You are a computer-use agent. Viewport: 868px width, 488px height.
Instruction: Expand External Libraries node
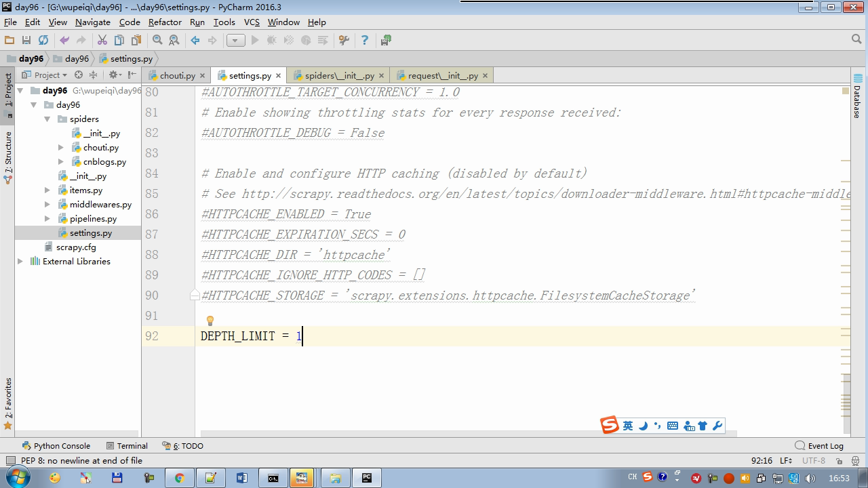click(x=20, y=261)
